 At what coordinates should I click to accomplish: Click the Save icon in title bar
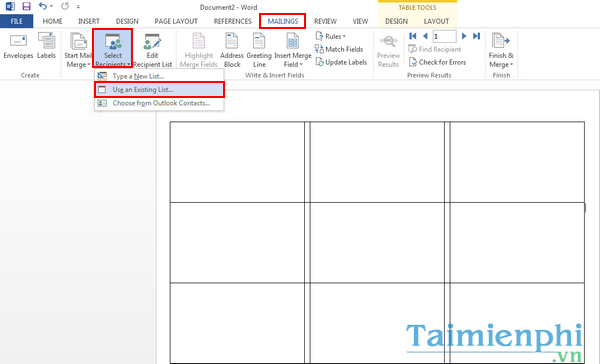coord(26,6)
